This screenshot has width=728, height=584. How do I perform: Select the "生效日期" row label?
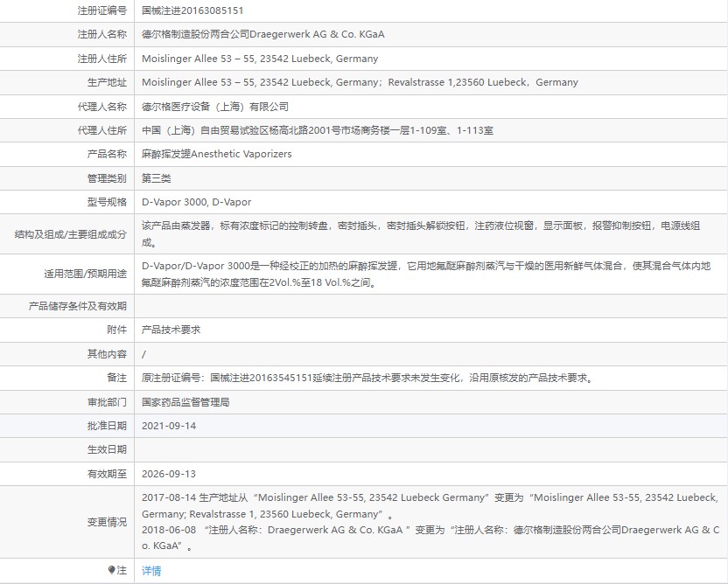[x=107, y=449]
